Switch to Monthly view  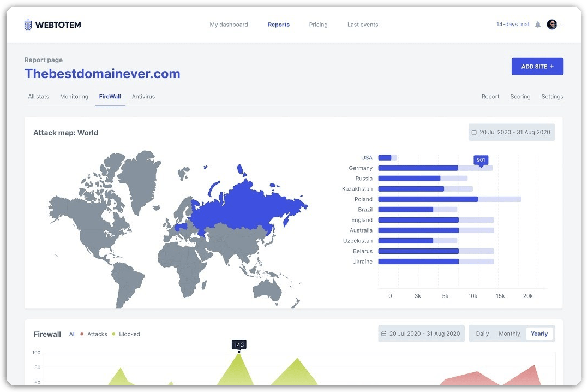click(x=509, y=334)
